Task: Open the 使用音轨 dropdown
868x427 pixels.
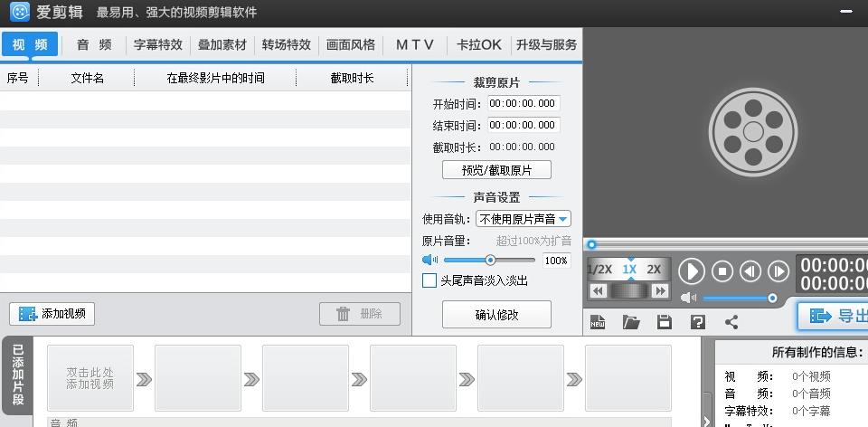Action: pyautogui.click(x=524, y=219)
